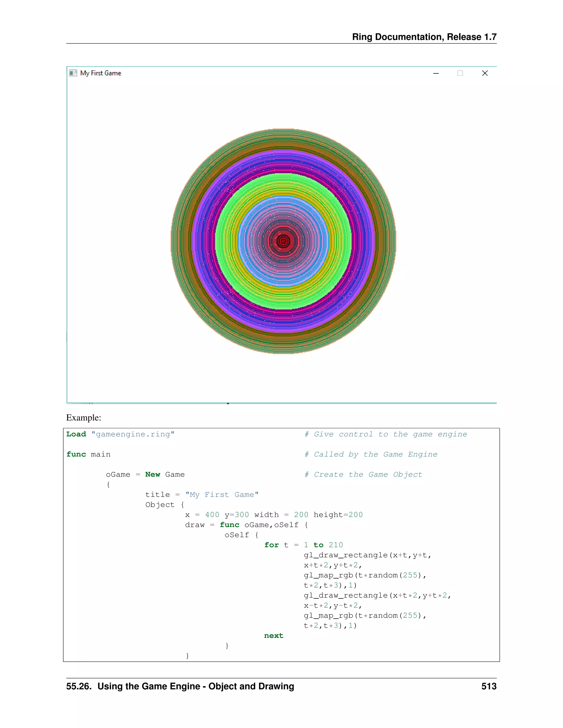Click the "gameengine.ring" string in code
The image size is (563, 728).
(133, 434)
